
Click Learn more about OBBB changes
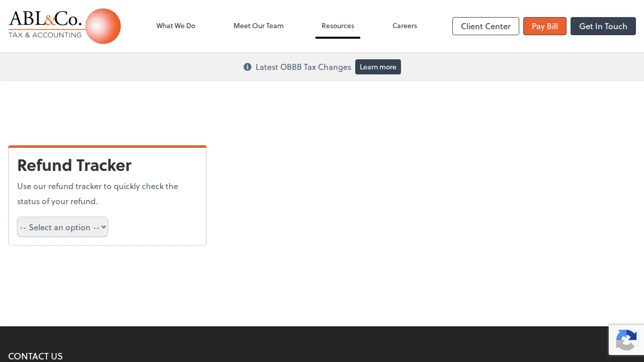click(378, 67)
